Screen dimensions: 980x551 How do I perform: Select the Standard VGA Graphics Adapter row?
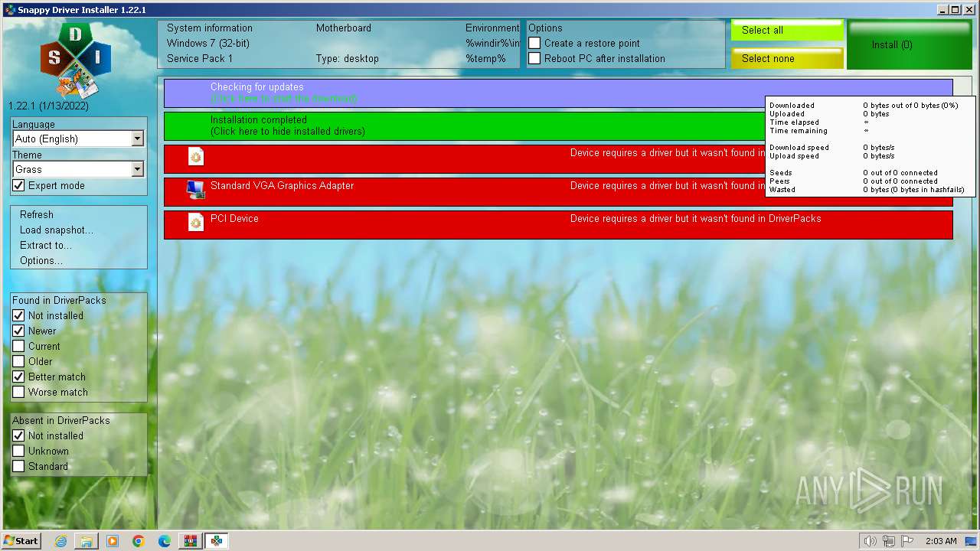click(x=558, y=192)
